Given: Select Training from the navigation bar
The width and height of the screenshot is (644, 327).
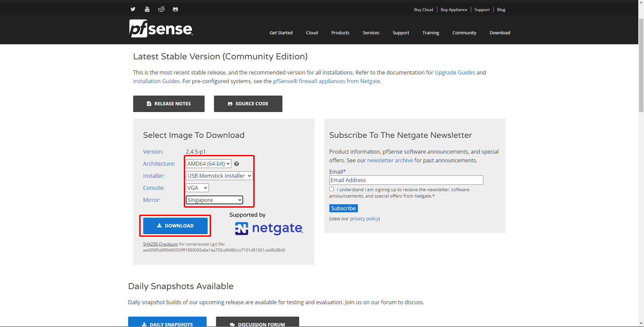Looking at the screenshot, I should tap(430, 33).
